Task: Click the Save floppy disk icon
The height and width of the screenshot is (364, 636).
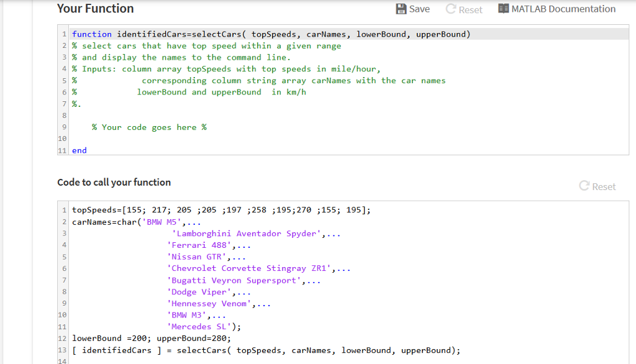Action: click(401, 9)
